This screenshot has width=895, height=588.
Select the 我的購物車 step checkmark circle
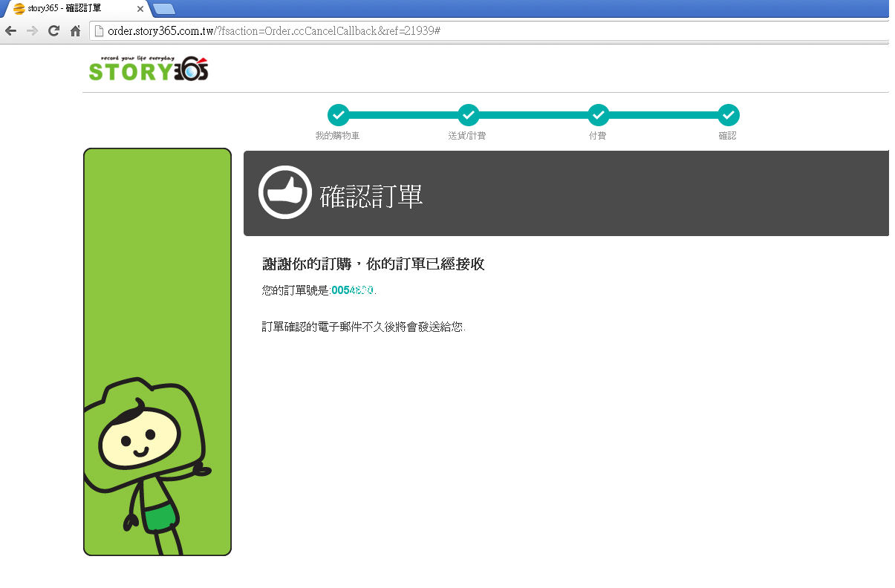[338, 115]
